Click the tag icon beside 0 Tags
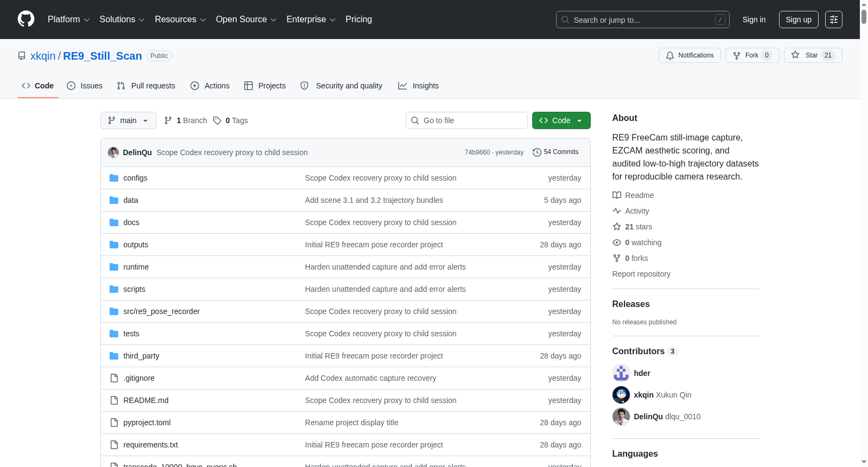 217,120
